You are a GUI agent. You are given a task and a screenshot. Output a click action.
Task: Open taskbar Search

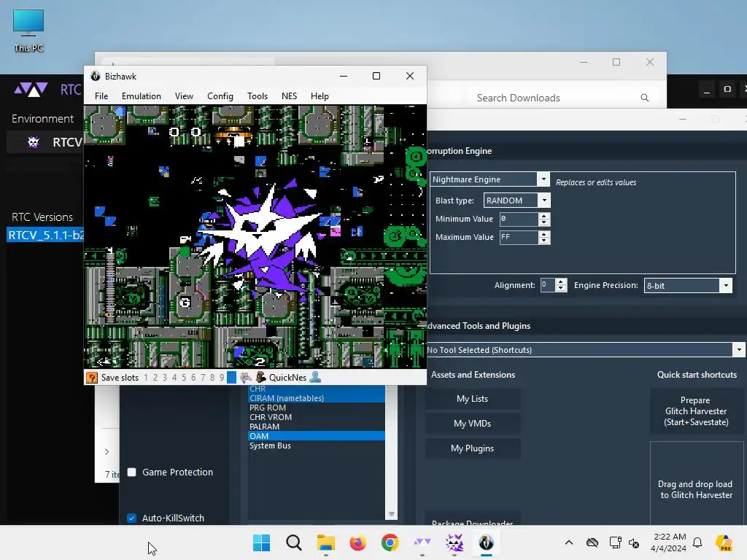293,542
